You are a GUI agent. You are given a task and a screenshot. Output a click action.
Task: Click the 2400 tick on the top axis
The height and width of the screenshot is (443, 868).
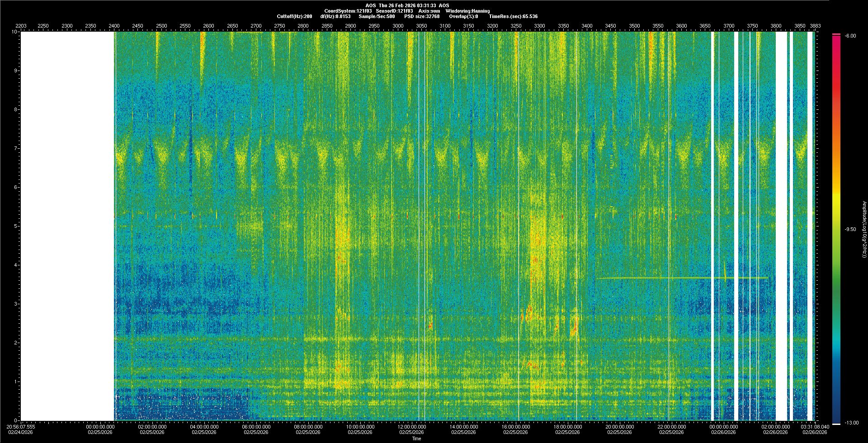pos(114,26)
